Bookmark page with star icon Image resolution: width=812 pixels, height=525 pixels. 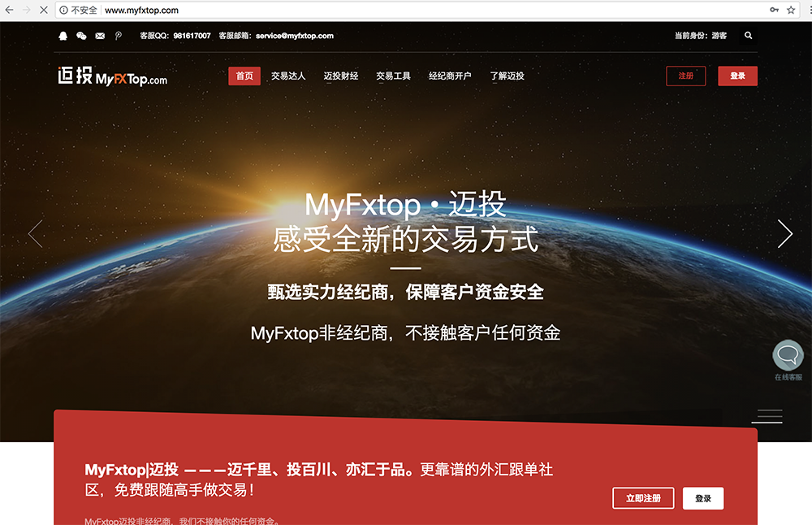[791, 10]
